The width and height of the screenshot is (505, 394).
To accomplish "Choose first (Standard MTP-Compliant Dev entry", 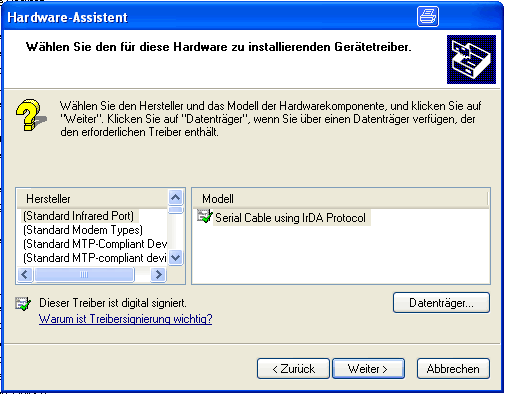I will pyautogui.click(x=95, y=244).
